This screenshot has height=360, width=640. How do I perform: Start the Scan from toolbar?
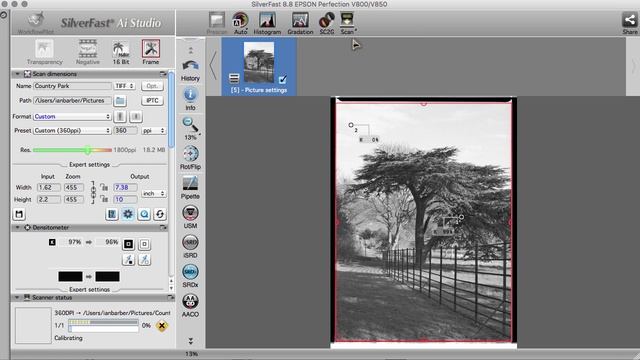pyautogui.click(x=348, y=23)
